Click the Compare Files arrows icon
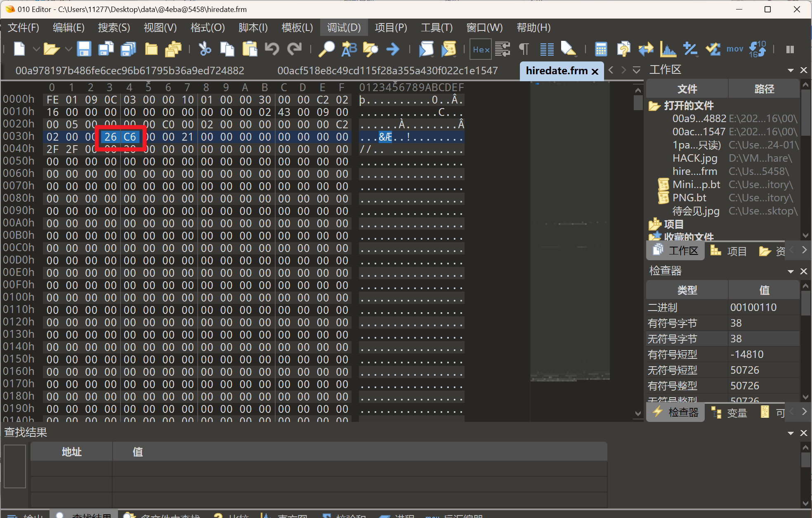Viewport: 812px width, 518px height. coord(646,49)
